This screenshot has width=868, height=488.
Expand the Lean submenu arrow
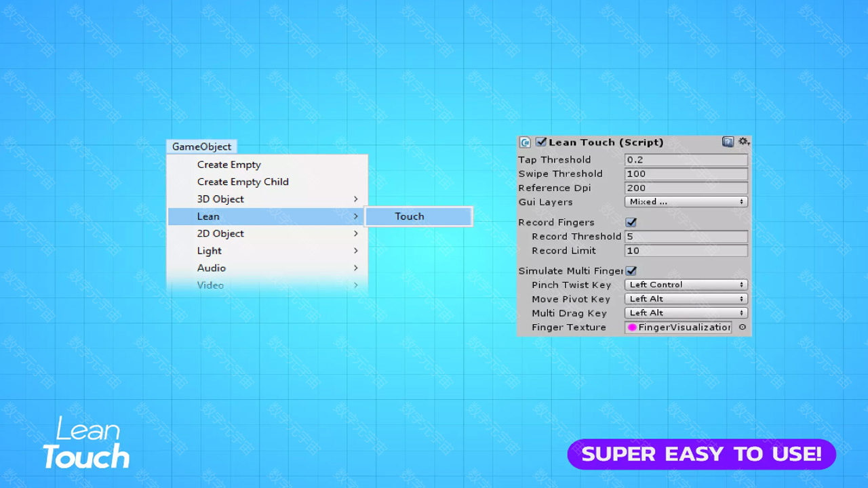(x=355, y=216)
